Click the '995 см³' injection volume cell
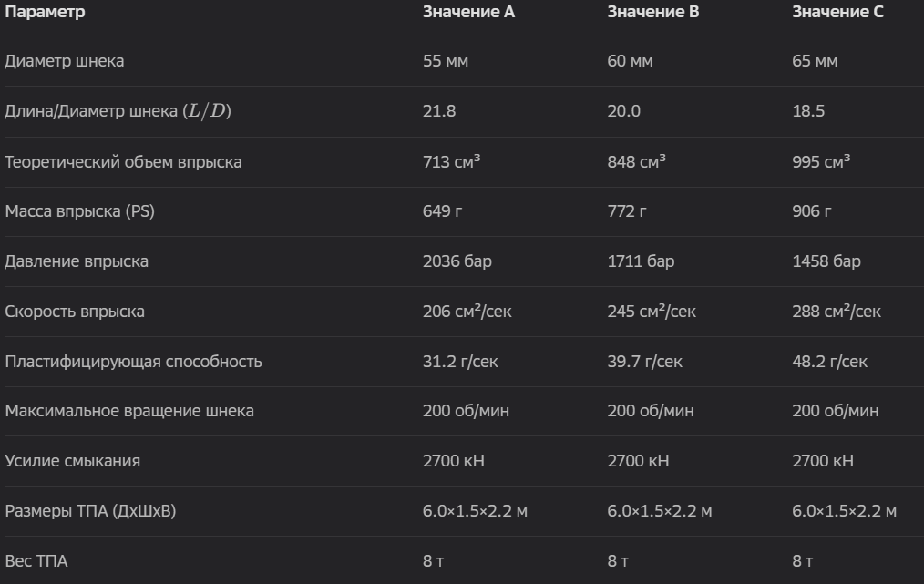The width and height of the screenshot is (924, 584). coord(821,161)
